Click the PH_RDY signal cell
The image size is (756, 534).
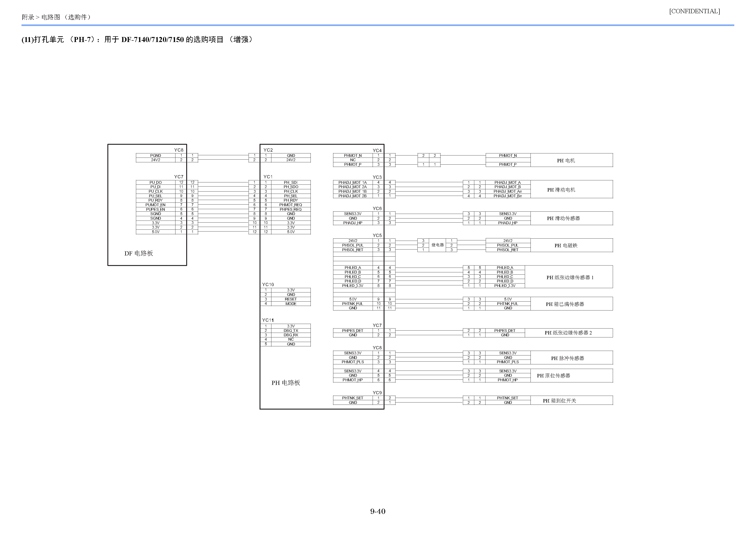(x=291, y=200)
